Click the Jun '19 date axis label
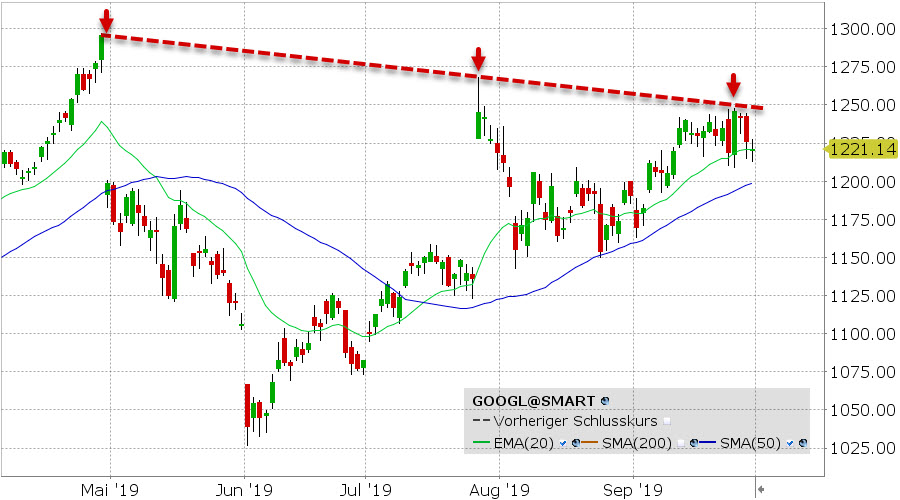 click(244, 490)
